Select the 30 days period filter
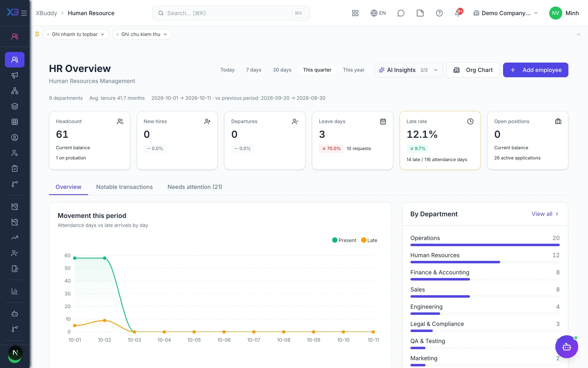588x368 pixels. coord(282,70)
